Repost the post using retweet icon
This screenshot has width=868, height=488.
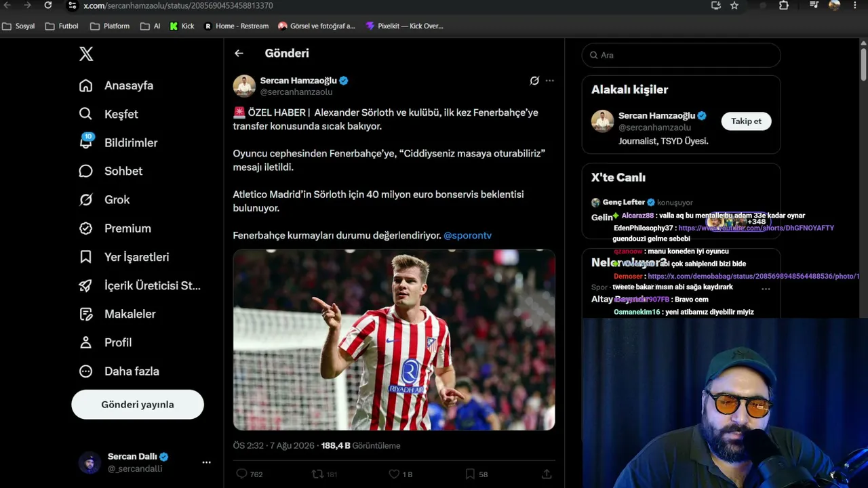click(317, 474)
